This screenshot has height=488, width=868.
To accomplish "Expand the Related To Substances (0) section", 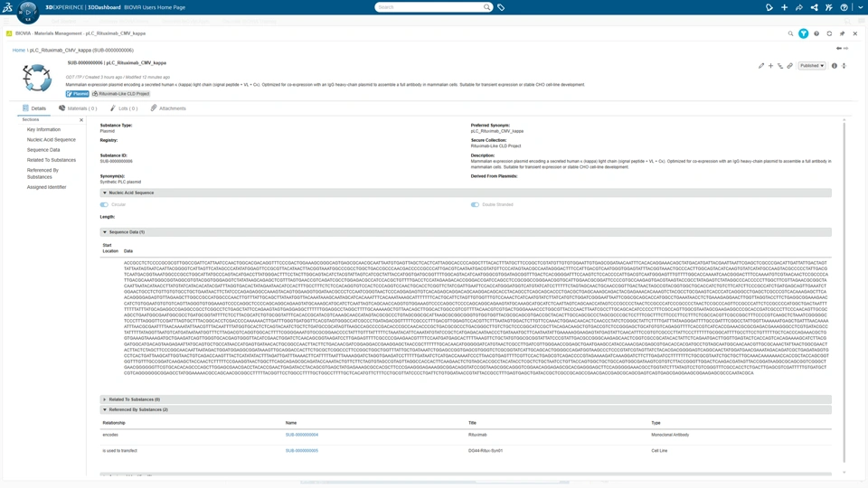I will 466,399.
